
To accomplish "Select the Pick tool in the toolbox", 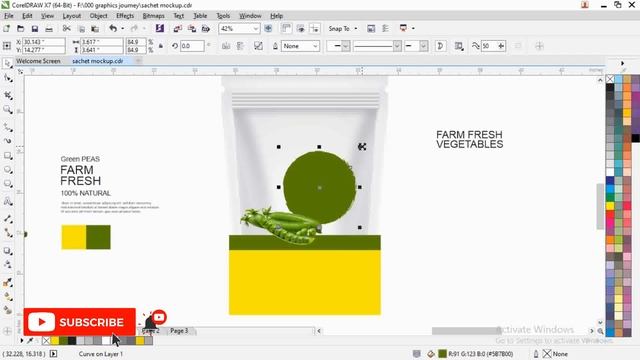I will pos(7,63).
